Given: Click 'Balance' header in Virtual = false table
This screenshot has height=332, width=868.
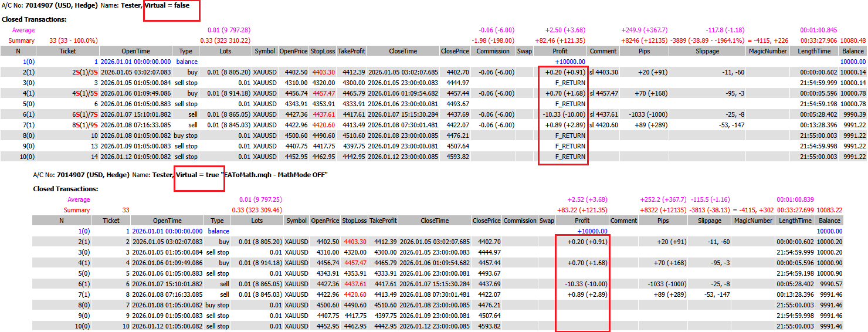Looking at the screenshot, I should [853, 51].
